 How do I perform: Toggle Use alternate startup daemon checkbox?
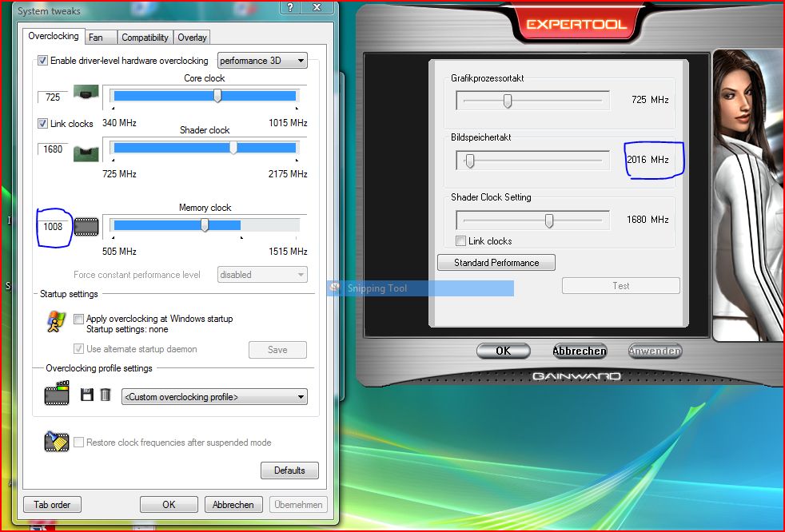[x=78, y=349]
